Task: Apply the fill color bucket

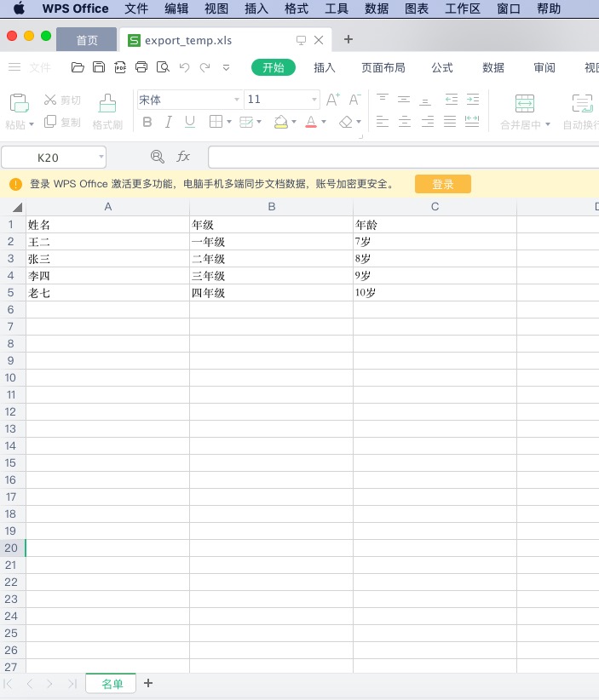Action: pos(281,122)
